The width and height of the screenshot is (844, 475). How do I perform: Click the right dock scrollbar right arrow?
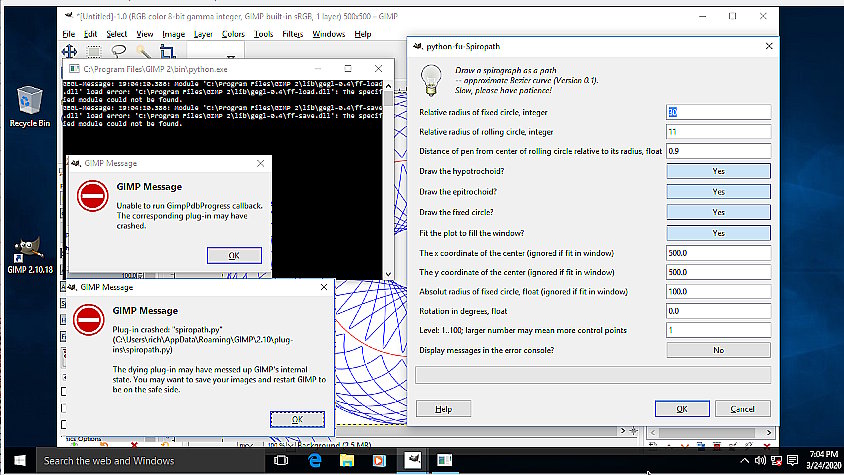coord(769,432)
